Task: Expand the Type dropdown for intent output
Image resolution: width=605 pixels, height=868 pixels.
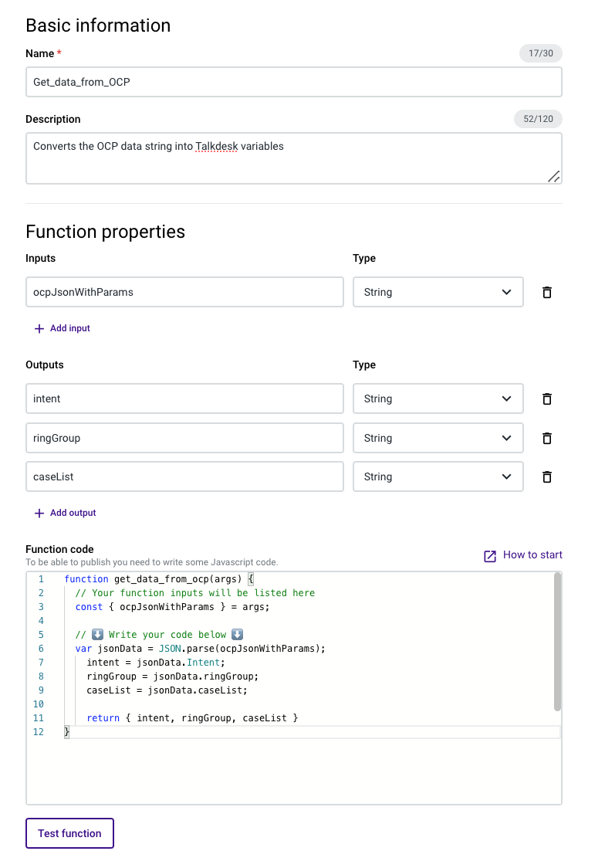Action: [x=438, y=399]
